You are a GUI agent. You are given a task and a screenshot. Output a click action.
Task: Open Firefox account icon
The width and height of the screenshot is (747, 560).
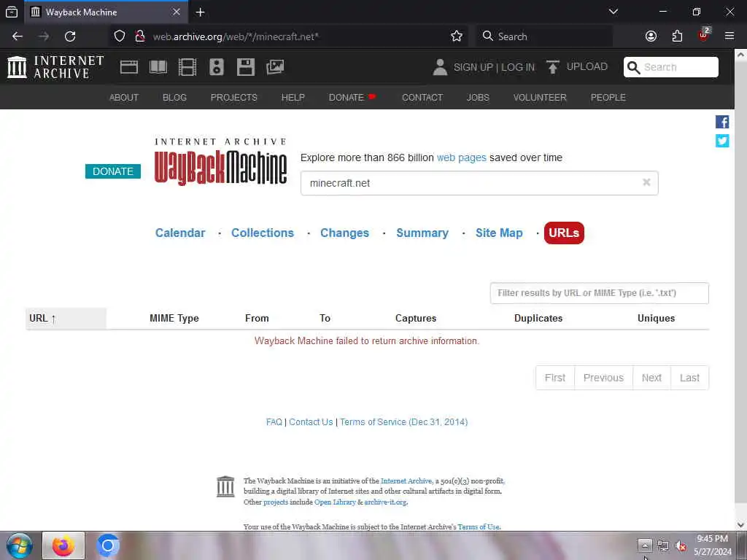651,36
